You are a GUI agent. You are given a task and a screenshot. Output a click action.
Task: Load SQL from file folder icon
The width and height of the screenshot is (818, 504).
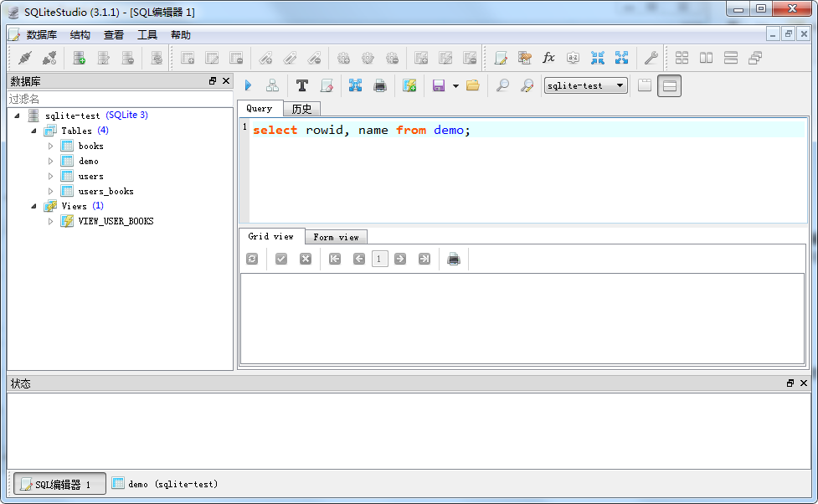473,85
